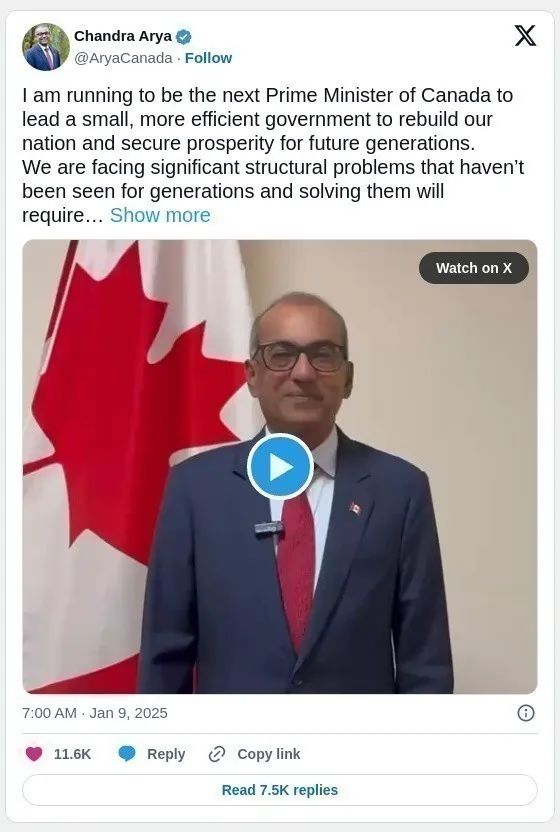Click the Chandra Arya display name
Screen dimensions: 560x832
tap(123, 36)
